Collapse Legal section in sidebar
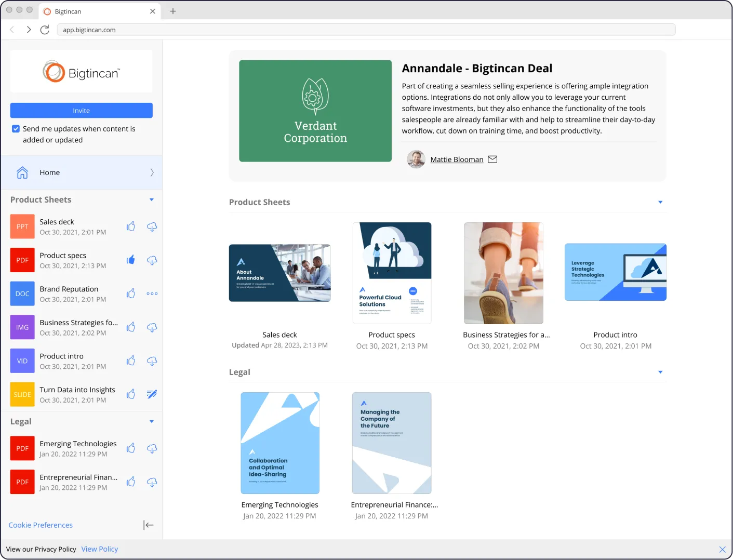Screen dimensions: 733x560 pyautogui.click(x=152, y=421)
